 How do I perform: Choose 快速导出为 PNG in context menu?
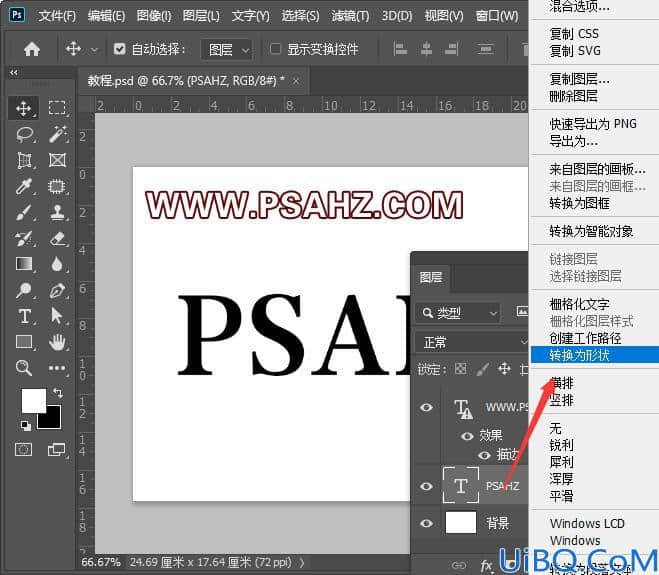[x=595, y=124]
